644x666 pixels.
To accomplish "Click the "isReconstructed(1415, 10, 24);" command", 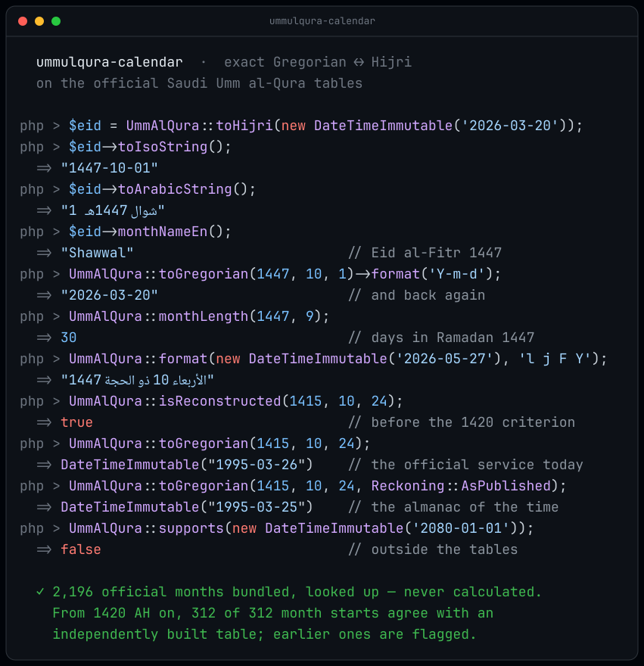I will tap(236, 401).
